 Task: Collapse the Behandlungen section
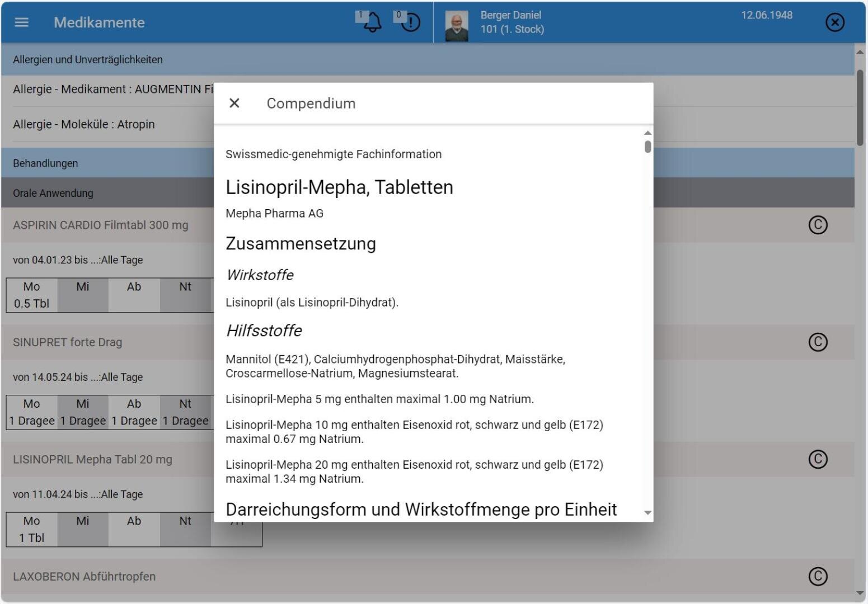45,163
